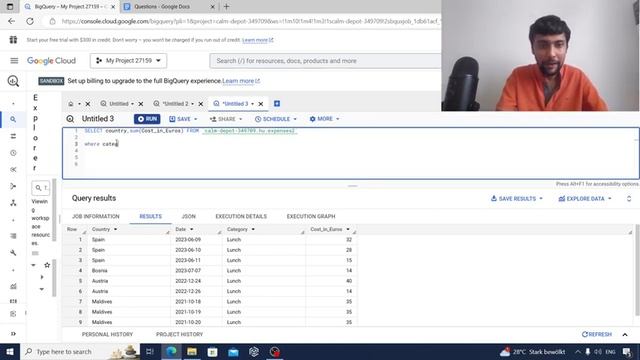Click the Google Cloud logo
The width and height of the screenshot is (640, 360).
(51, 61)
